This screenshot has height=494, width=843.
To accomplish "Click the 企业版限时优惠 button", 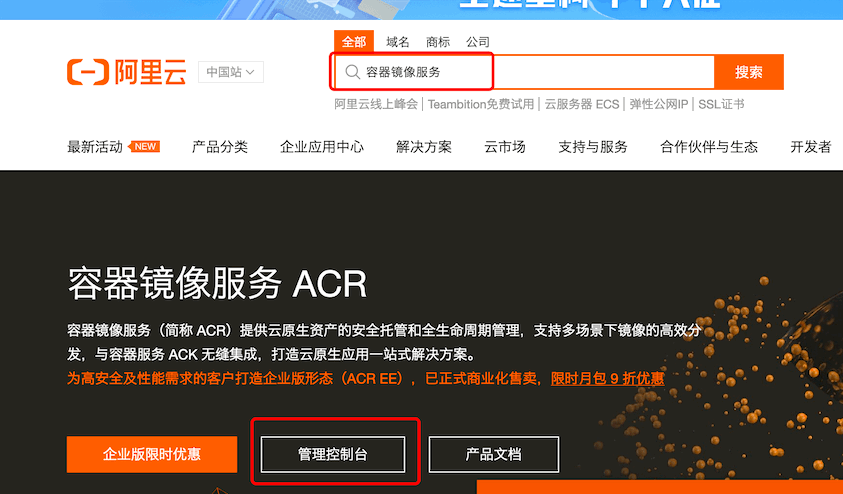I will click(152, 454).
